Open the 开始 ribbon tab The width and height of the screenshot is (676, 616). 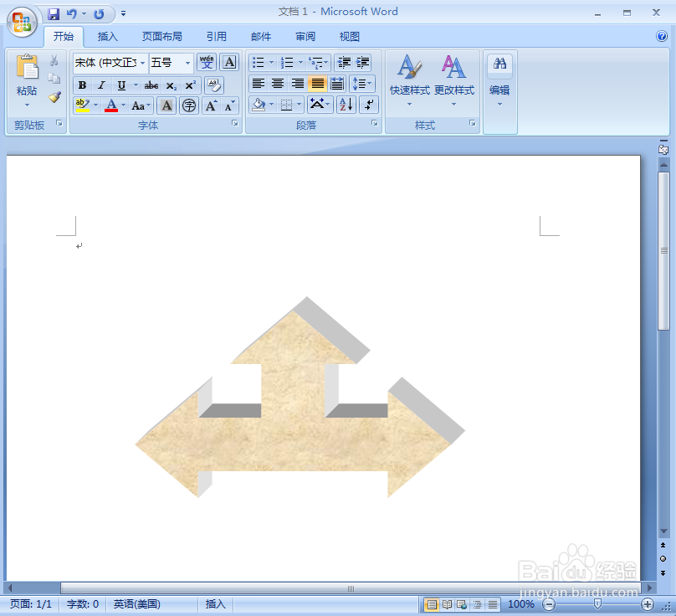click(64, 37)
